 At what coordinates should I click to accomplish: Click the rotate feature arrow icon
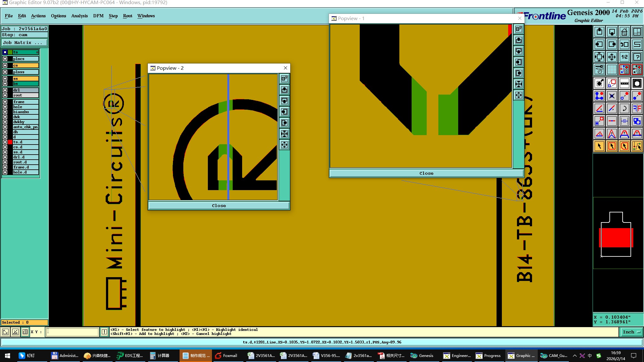click(x=624, y=108)
